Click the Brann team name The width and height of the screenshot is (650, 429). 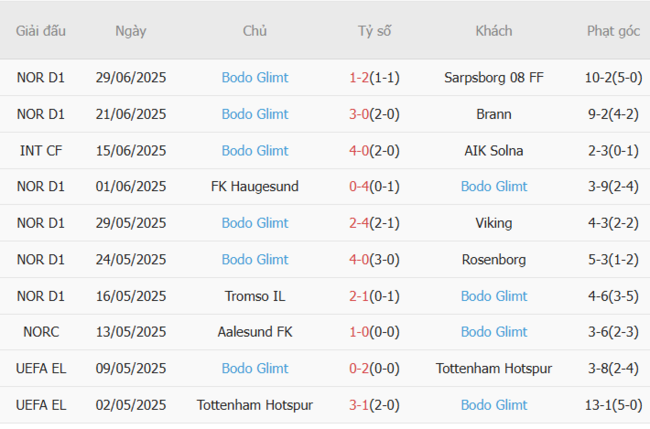coord(494,114)
